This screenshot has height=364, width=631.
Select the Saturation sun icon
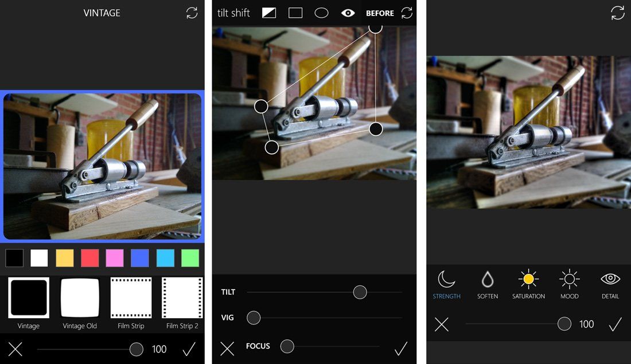[528, 281]
